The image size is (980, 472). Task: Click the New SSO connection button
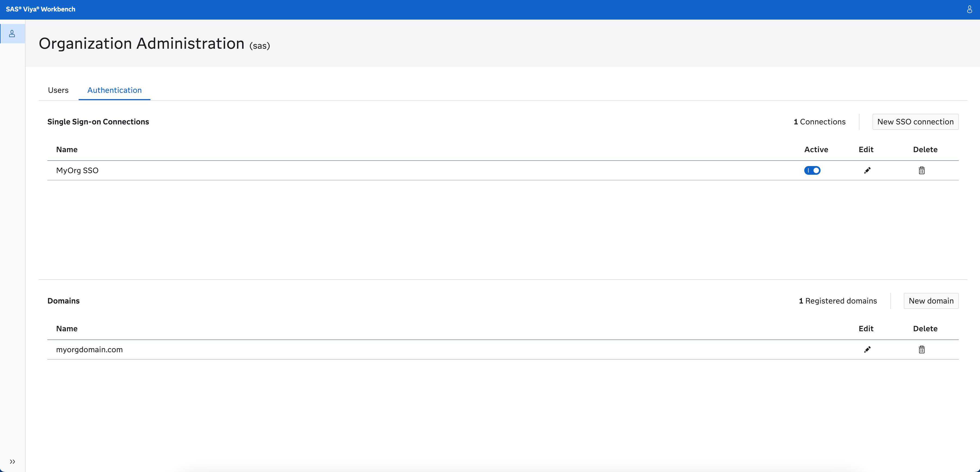point(915,121)
